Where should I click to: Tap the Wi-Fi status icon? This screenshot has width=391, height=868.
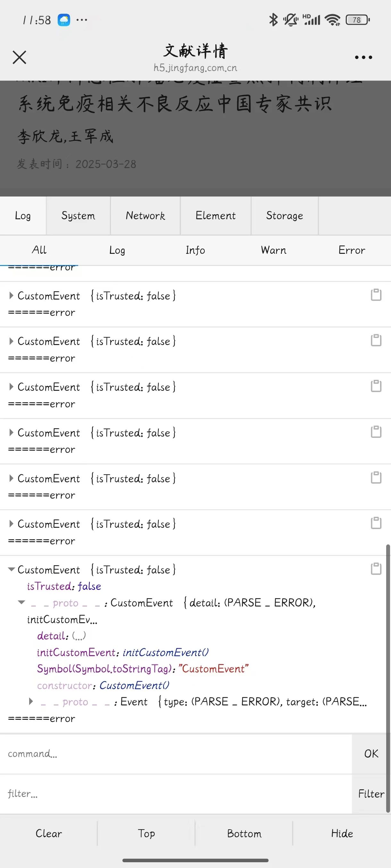(x=333, y=20)
